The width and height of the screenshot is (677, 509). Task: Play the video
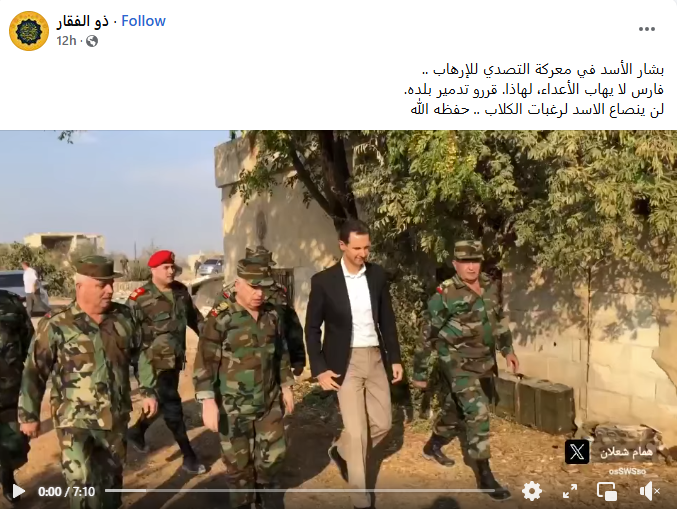18,491
